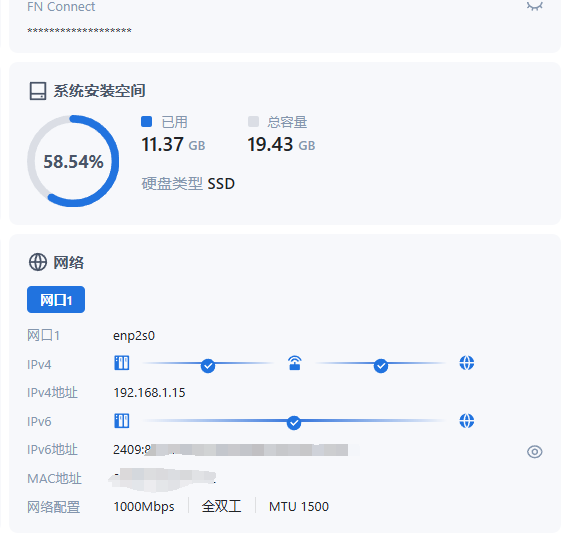The width and height of the screenshot is (573, 540).
Task: Click the internet globe icon in IPv6 row
Action: pyautogui.click(x=467, y=421)
